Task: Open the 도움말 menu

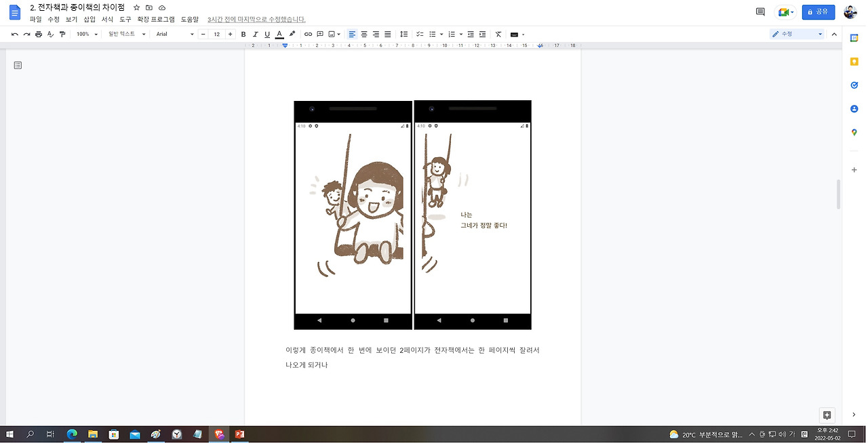Action: click(190, 20)
